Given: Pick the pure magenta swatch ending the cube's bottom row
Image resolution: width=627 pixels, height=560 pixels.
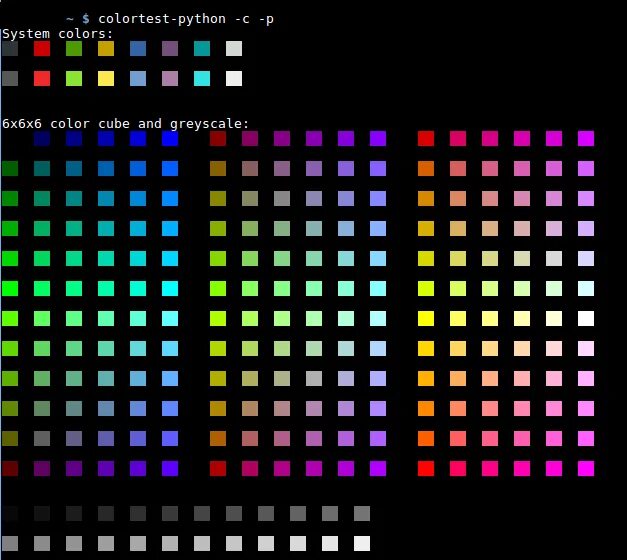Looking at the screenshot, I should [586, 469].
